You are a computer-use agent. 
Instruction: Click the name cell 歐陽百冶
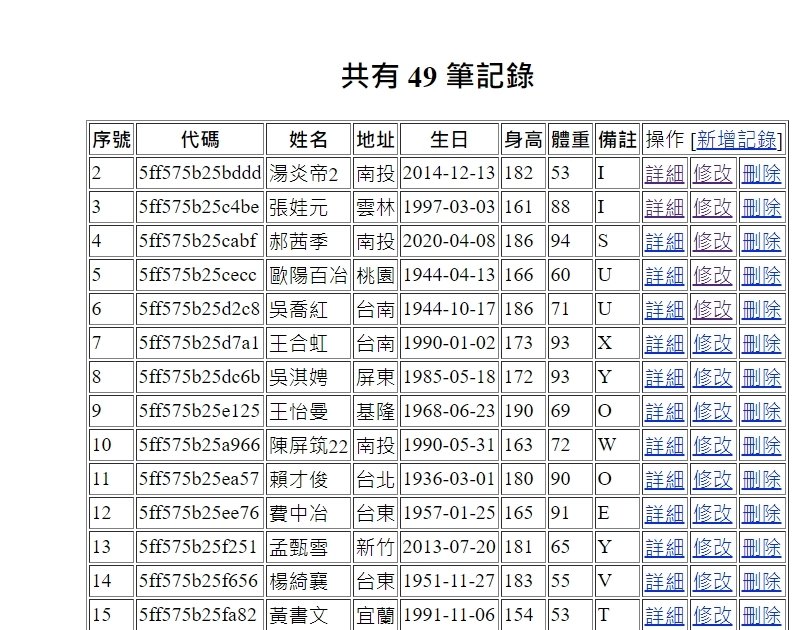point(309,275)
